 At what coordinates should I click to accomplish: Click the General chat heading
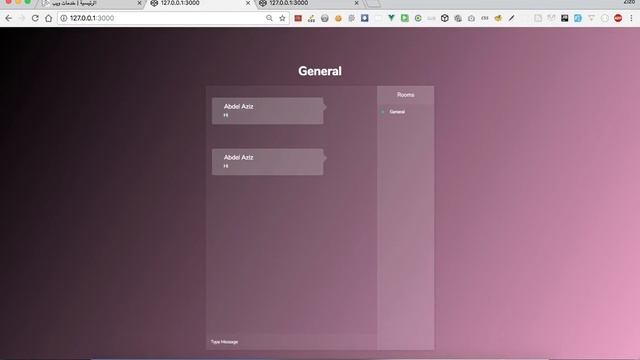[x=320, y=71]
